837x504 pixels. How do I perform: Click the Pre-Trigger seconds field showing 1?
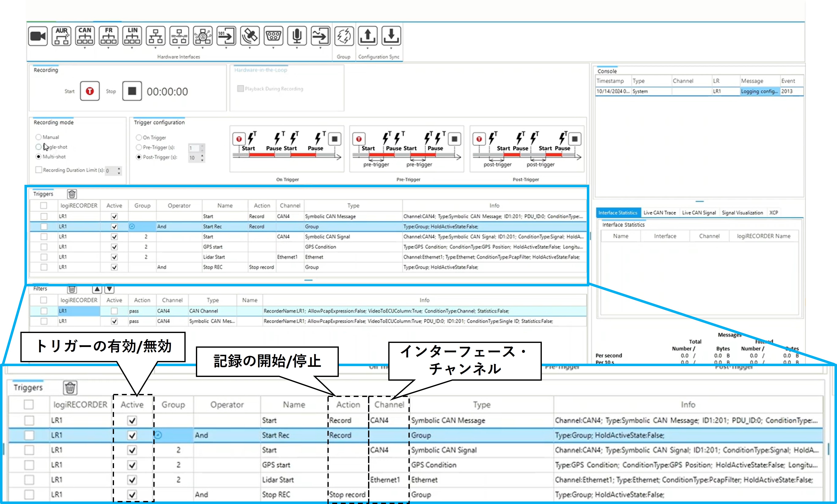click(x=194, y=148)
